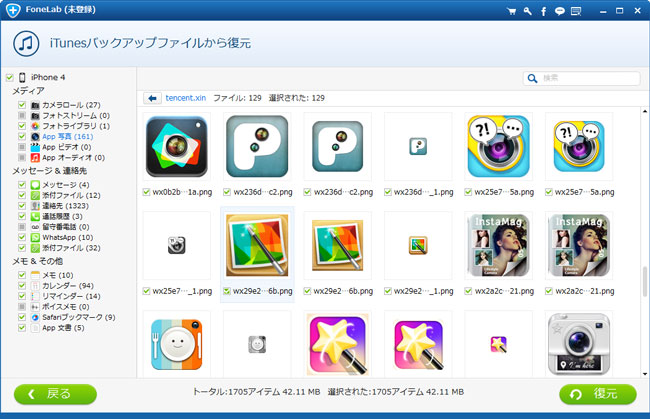650x419 pixels.
Task: Select the wx29e2…6b.png paint thumbnail
Action: (257, 246)
